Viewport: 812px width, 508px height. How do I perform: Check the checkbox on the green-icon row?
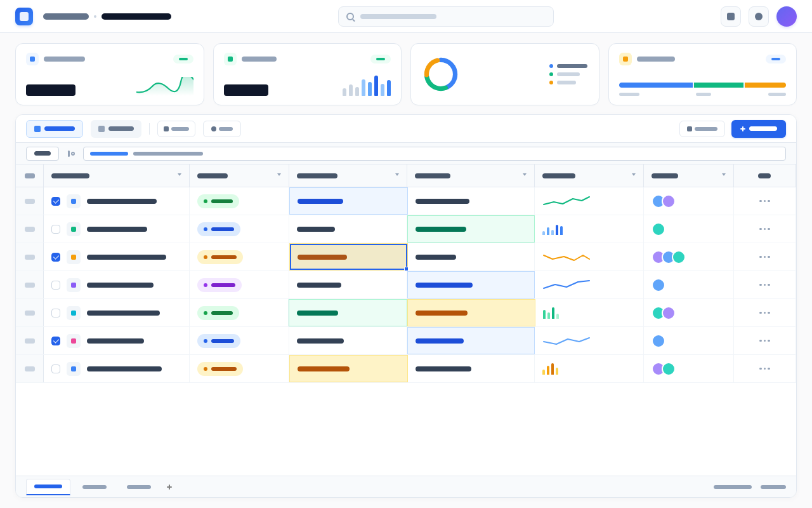pos(56,229)
